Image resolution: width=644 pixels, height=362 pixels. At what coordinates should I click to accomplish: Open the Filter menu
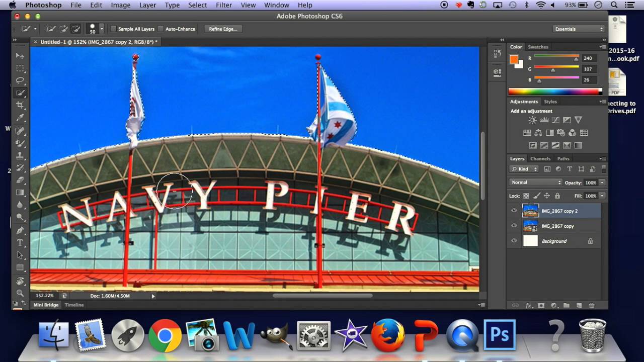click(x=224, y=5)
